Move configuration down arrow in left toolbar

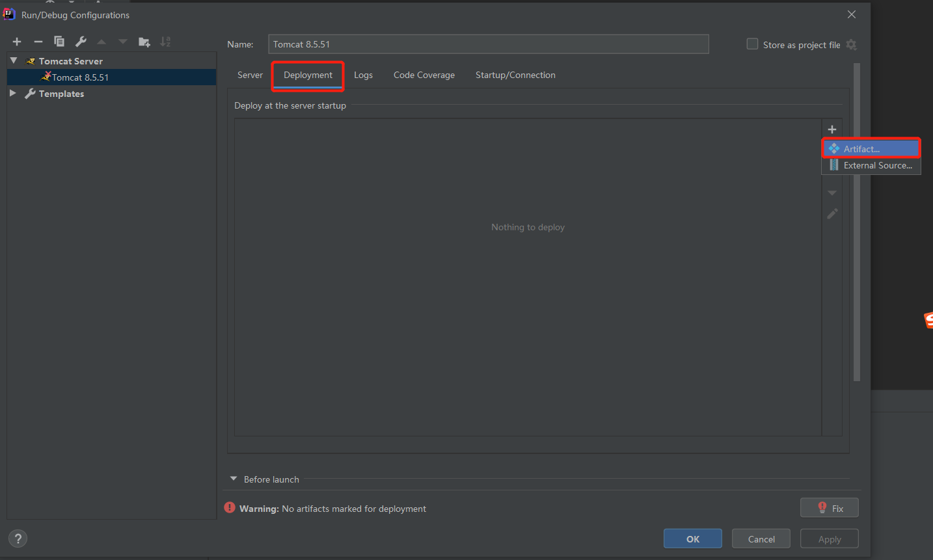coord(123,42)
